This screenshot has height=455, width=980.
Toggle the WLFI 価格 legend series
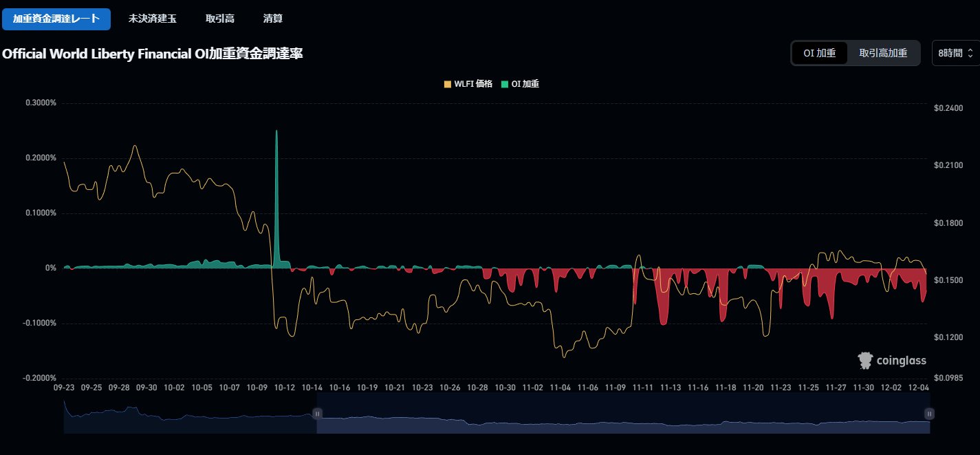(468, 84)
